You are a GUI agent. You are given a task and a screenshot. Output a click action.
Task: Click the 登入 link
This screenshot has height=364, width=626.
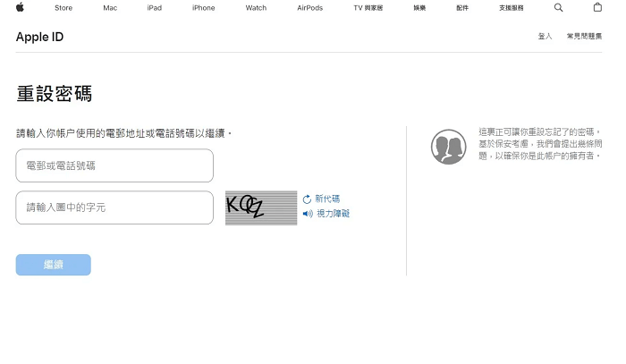point(545,37)
